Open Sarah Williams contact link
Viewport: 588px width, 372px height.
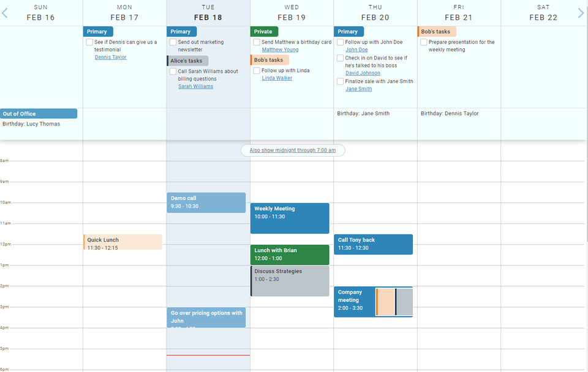pos(195,87)
